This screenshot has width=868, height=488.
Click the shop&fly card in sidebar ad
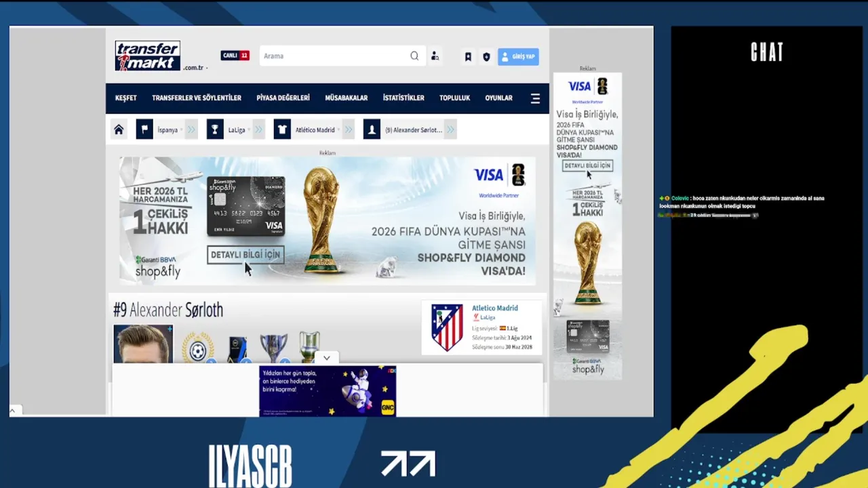point(587,337)
